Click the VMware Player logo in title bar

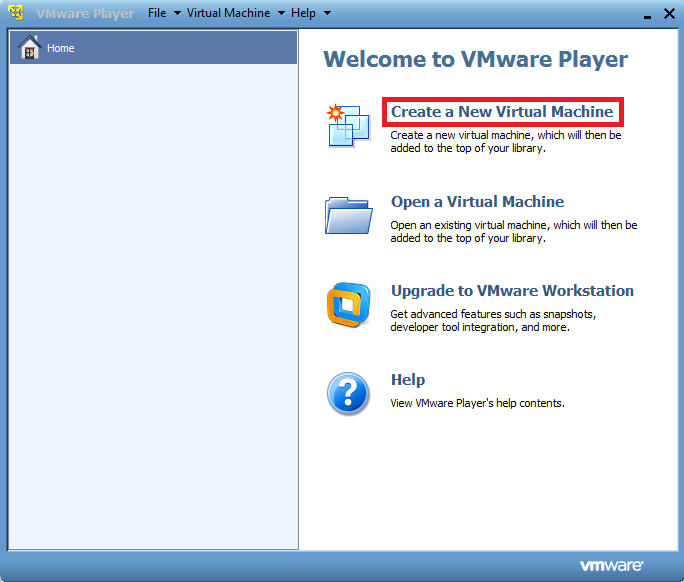click(16, 13)
